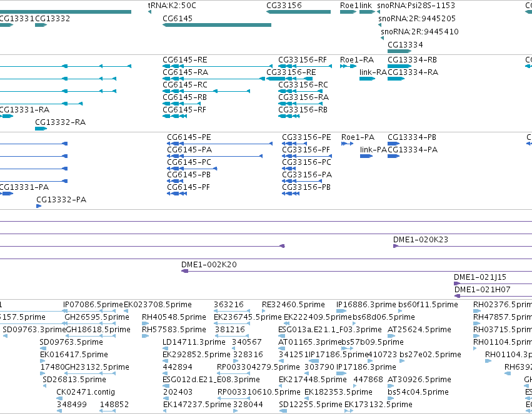Click BAC clone DME1-021J15
Image resolution: width=532 pixels, height=414 pixels.
(479, 277)
